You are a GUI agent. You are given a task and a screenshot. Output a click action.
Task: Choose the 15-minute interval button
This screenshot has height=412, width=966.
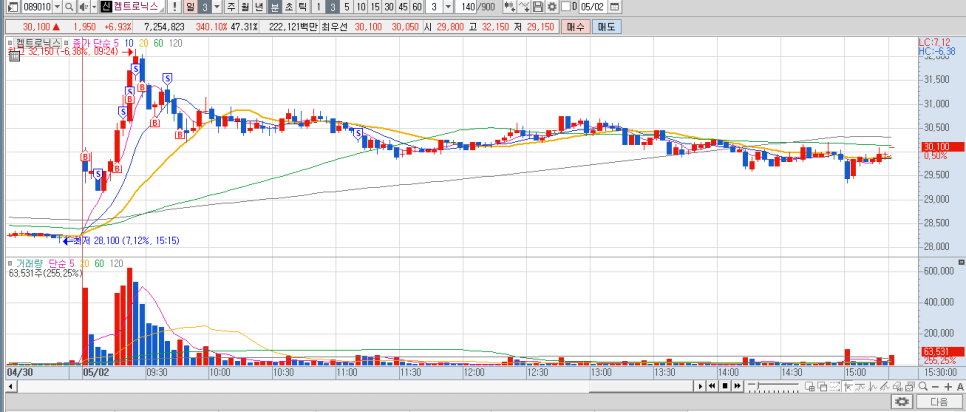point(375,7)
